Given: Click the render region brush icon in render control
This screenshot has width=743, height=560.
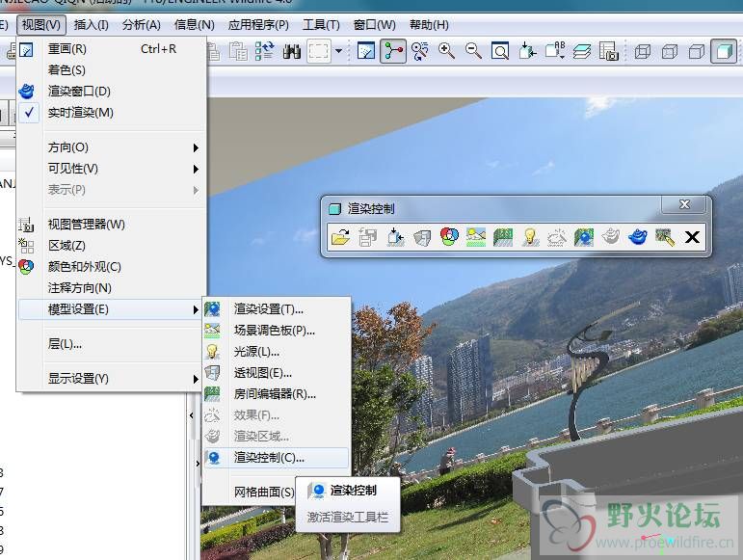Looking at the screenshot, I should (665, 237).
